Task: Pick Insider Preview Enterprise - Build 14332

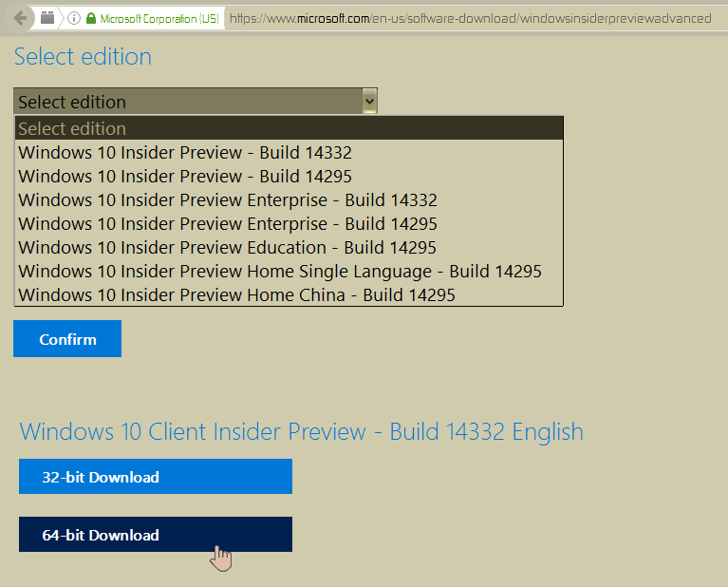Action: tap(289, 199)
